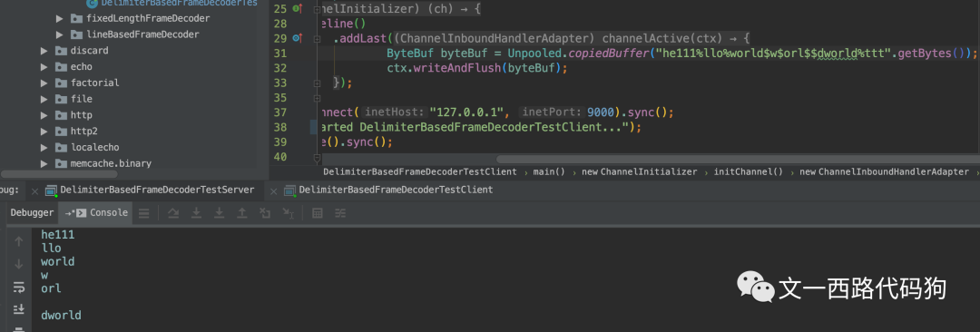This screenshot has height=332, width=980.
Task: Click the console up-arrow icon
Action: (x=19, y=241)
